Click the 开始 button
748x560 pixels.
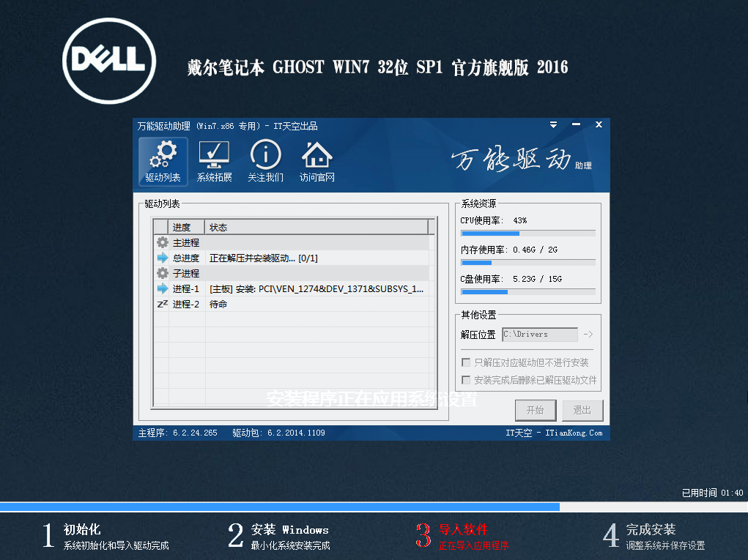click(536, 411)
